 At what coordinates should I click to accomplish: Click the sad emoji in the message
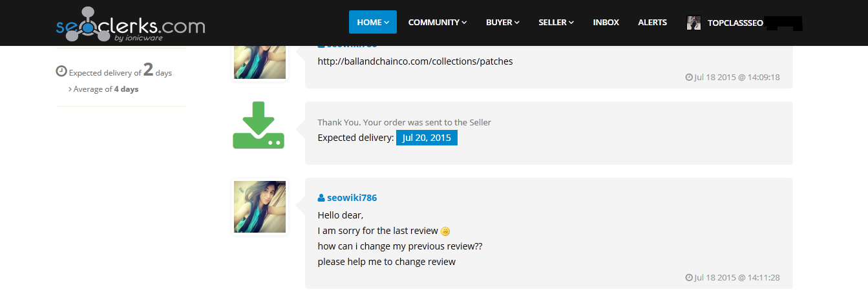pyautogui.click(x=445, y=231)
